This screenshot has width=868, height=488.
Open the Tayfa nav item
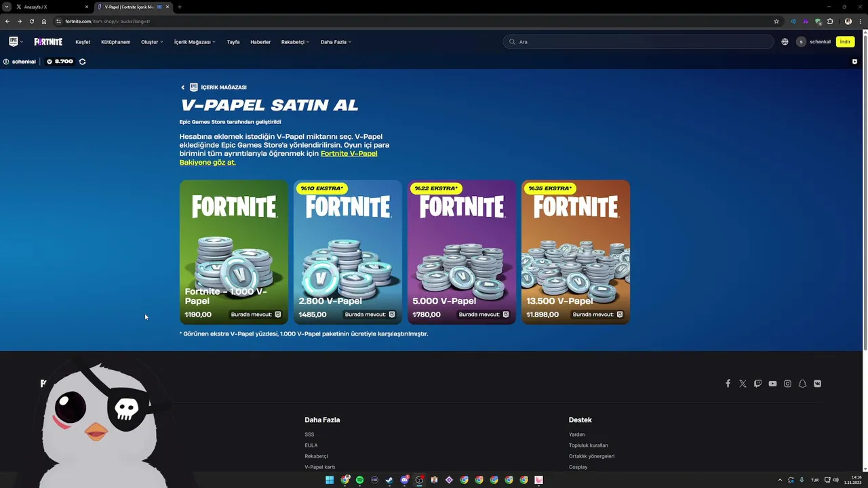pos(233,42)
